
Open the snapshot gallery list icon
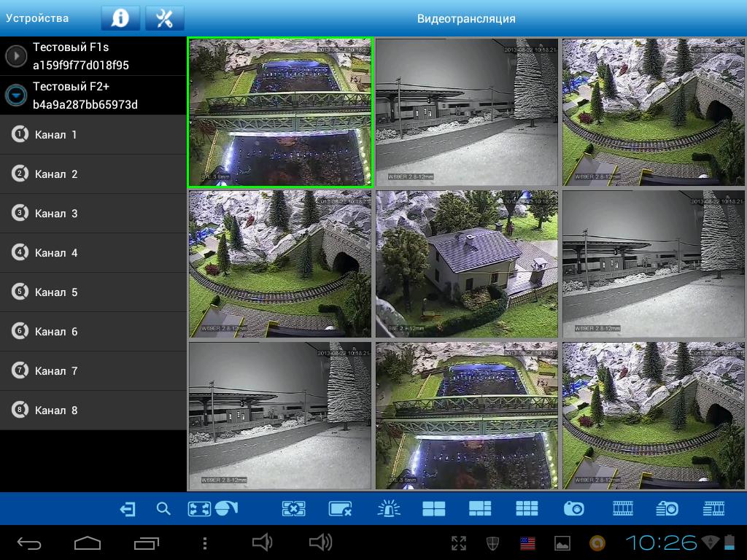pyautogui.click(x=667, y=509)
